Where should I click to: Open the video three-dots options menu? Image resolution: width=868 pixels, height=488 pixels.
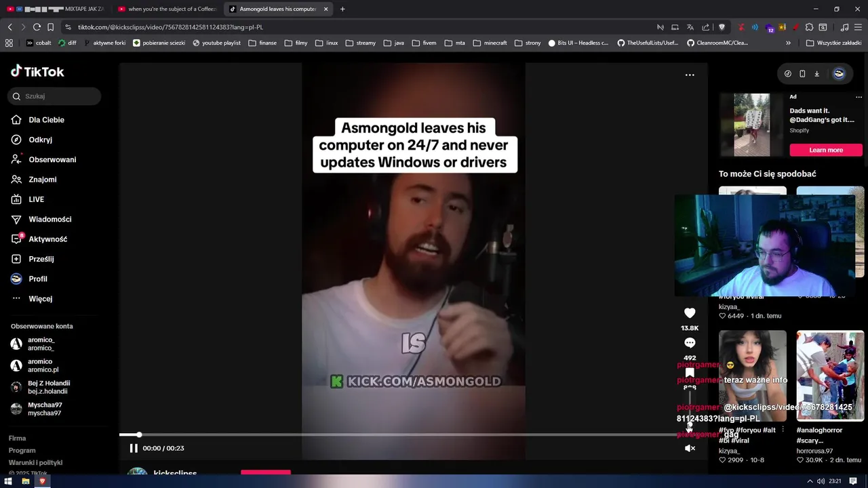click(x=690, y=75)
